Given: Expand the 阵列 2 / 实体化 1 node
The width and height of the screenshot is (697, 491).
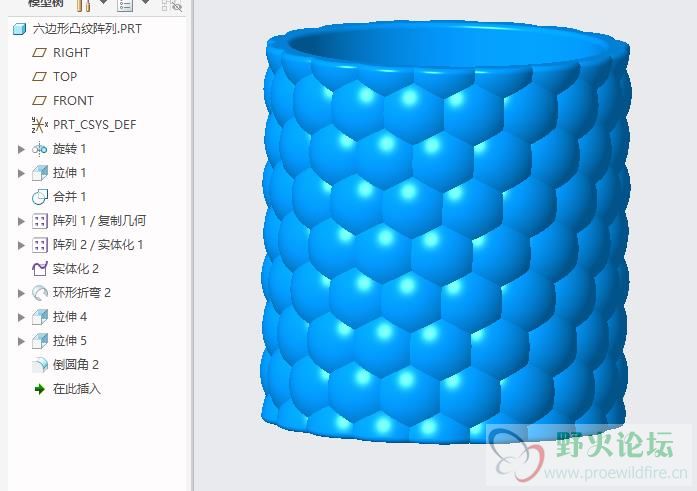Looking at the screenshot, I should coord(21,245).
